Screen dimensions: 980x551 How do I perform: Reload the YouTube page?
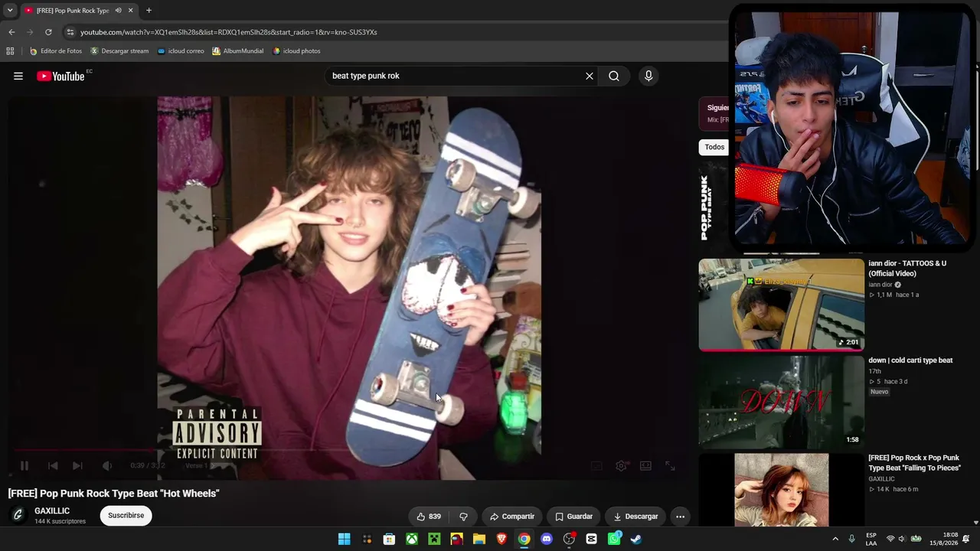click(48, 32)
